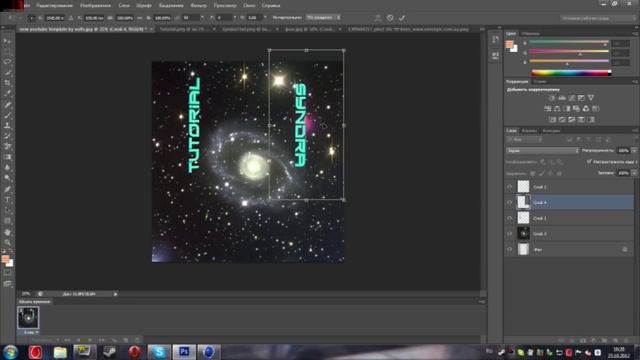Click the rotation angle input field
Image resolution: width=640 pixels, height=360 pixels.
coord(191,18)
